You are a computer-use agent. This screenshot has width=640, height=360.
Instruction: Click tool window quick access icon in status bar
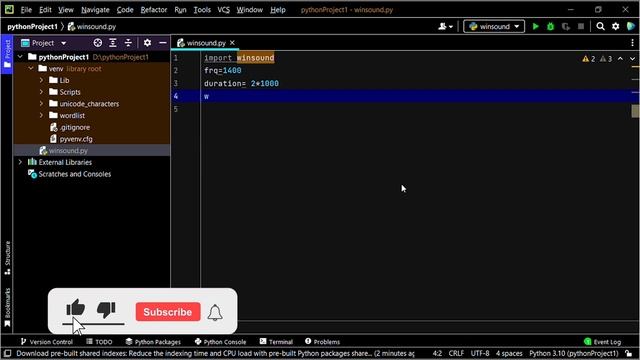point(7,353)
